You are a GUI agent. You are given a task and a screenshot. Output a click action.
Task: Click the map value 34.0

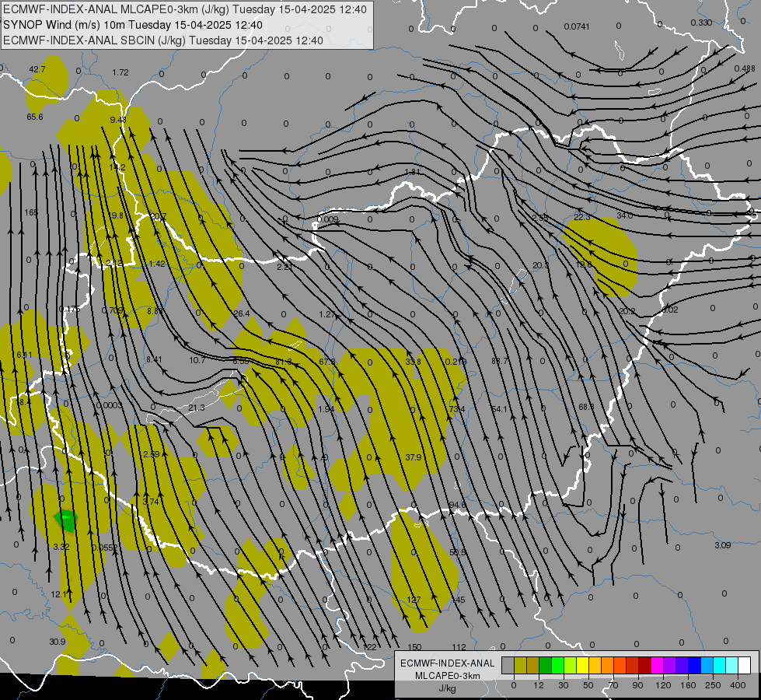(x=625, y=215)
